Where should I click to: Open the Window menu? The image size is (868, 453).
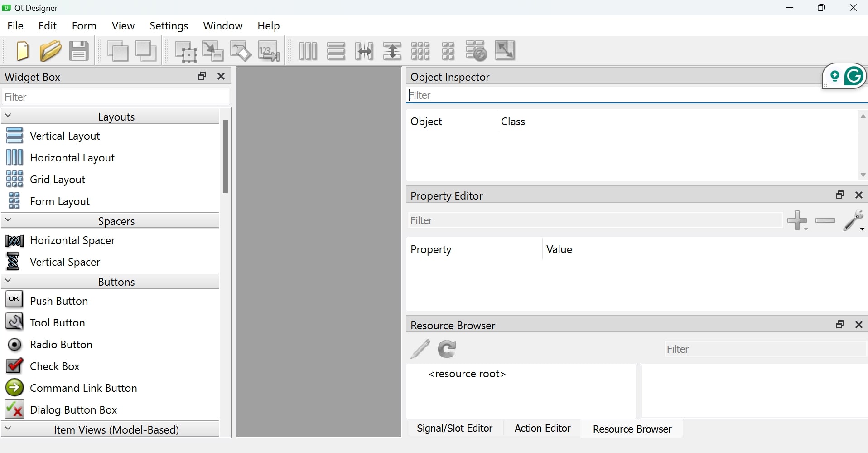click(222, 26)
